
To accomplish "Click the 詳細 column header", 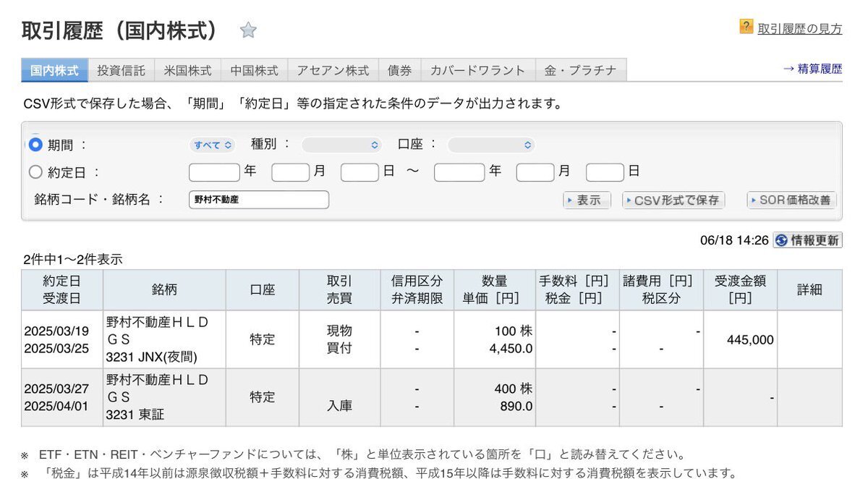I will [x=809, y=290].
